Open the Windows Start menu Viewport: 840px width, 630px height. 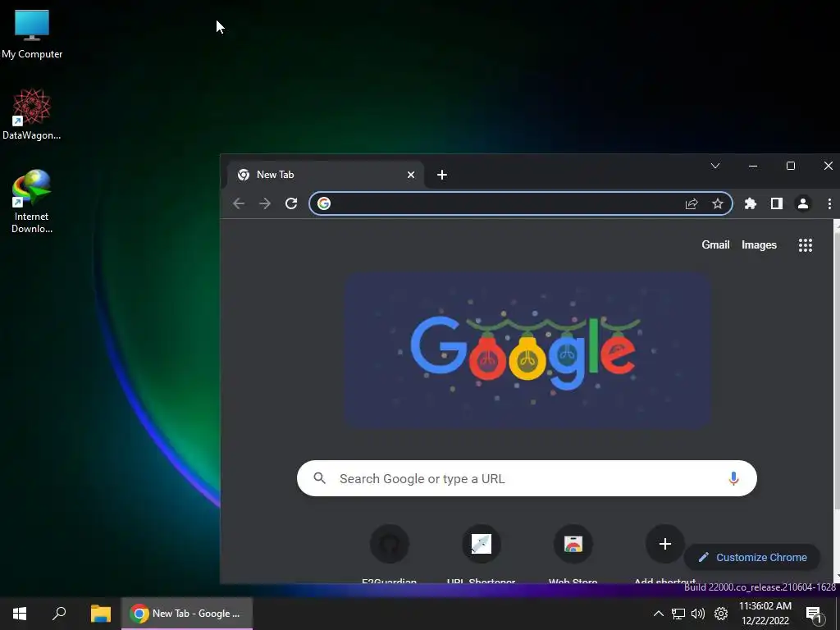point(20,614)
